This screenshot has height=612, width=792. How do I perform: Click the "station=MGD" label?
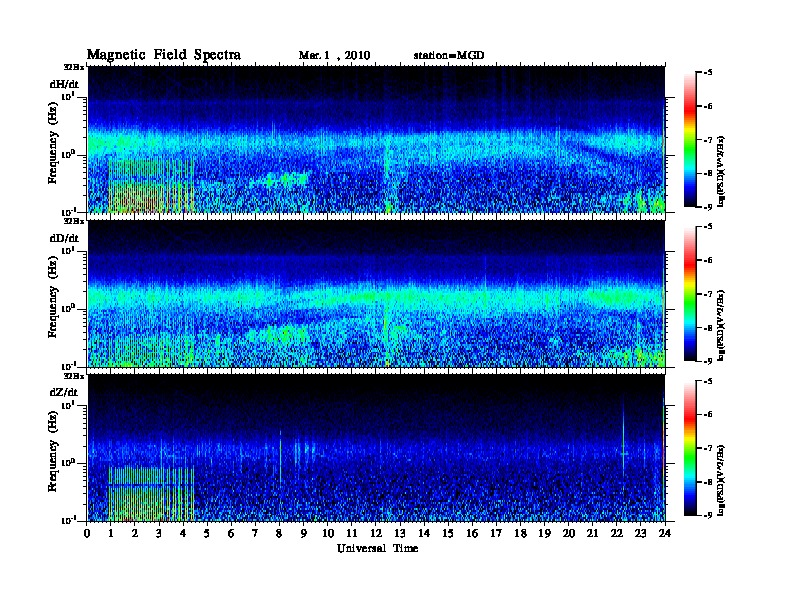pos(449,55)
